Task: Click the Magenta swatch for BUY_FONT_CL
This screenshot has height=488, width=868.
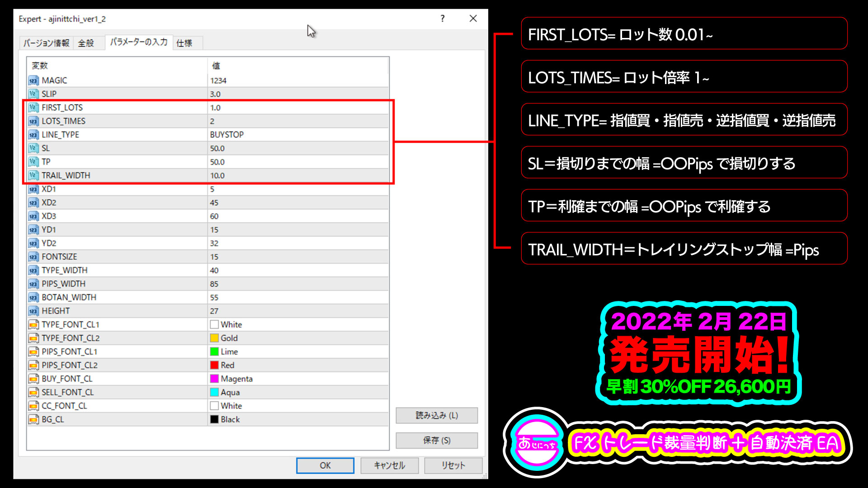Action: pos(214,379)
